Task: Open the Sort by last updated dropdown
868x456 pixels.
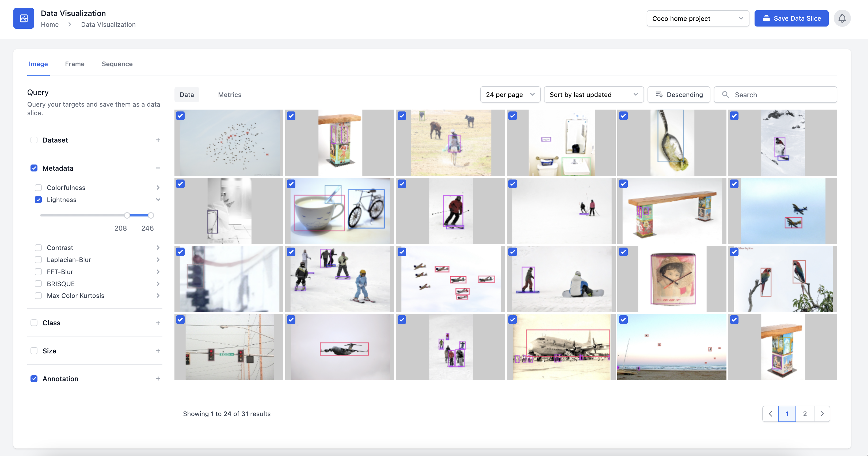Action: coord(593,95)
